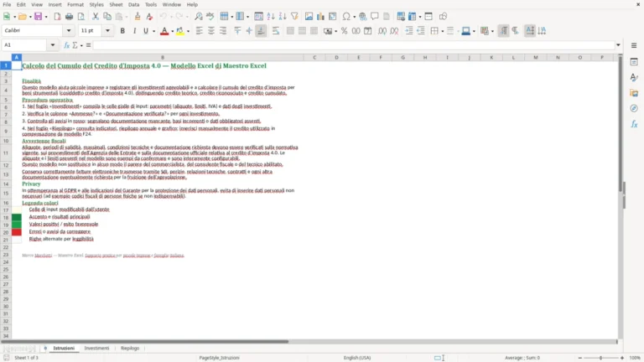The height and width of the screenshot is (362, 644).
Task: Toggle Italic formatting
Action: point(134,31)
